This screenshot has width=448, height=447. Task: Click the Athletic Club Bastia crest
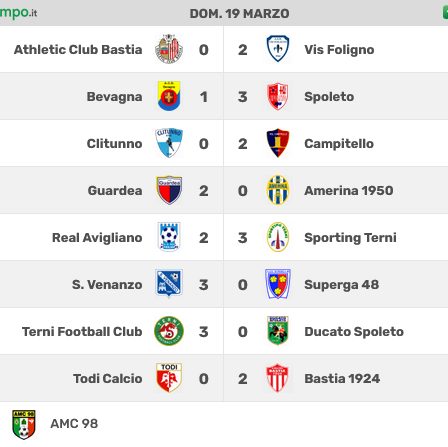tap(169, 49)
